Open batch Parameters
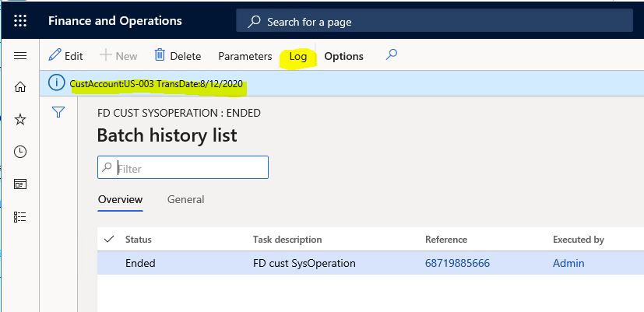The image size is (644, 312). (245, 56)
